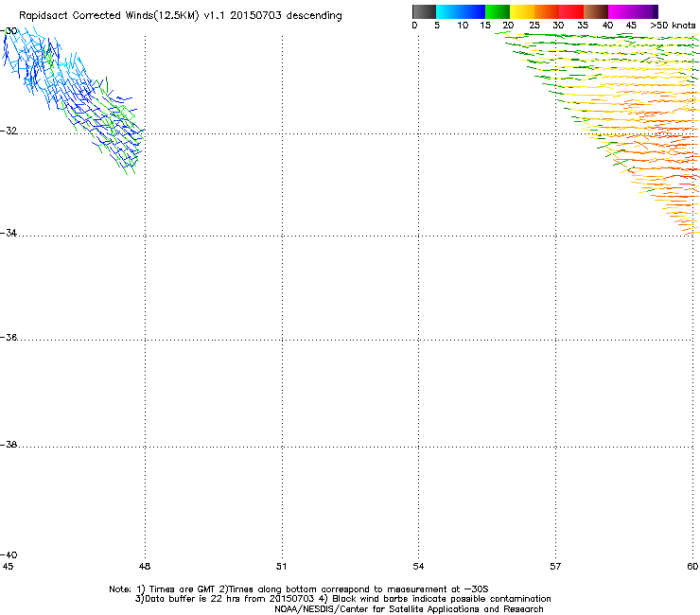Click the brown 35-40 knots color segment
Image resolution: width=700 pixels, height=615 pixels.
point(596,11)
